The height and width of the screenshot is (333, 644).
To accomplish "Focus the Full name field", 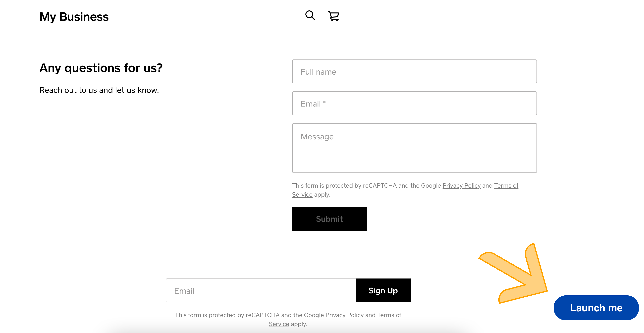I will pos(414,72).
